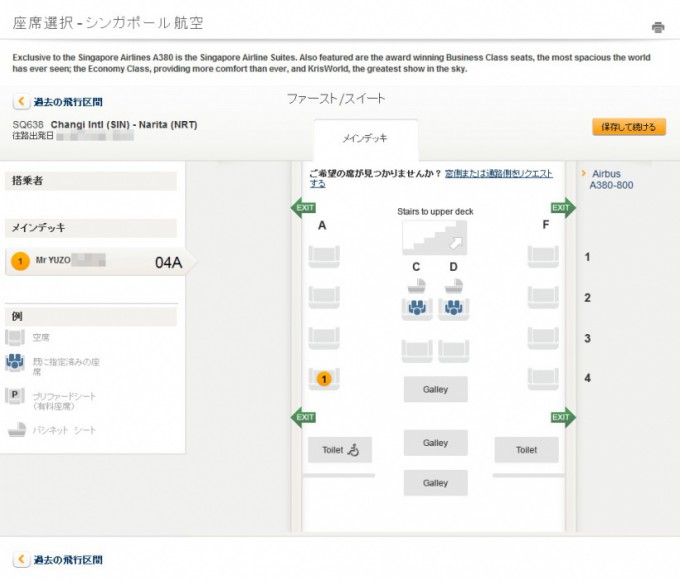Open the bottom 過去の飛行区間 link
Viewport: 680px width, 581px height.
point(68,560)
